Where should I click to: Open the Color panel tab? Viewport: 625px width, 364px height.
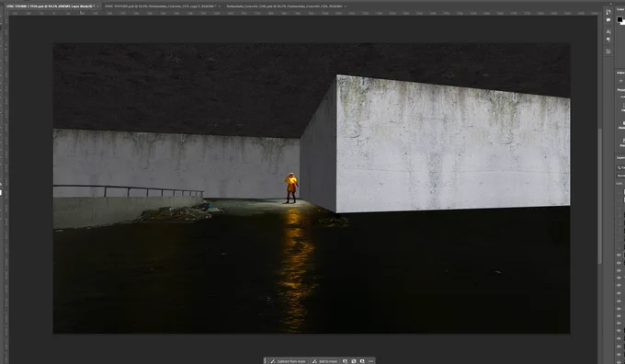620,9
